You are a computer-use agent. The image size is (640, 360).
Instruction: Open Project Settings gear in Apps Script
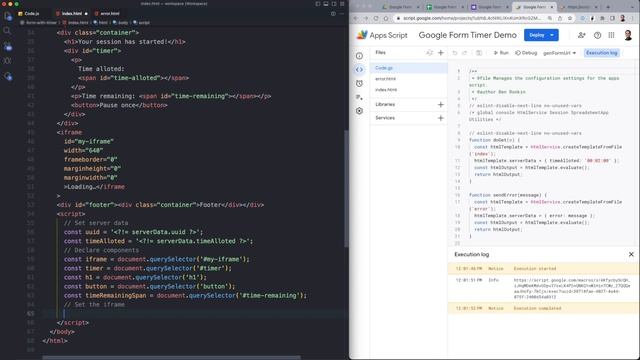(359, 111)
